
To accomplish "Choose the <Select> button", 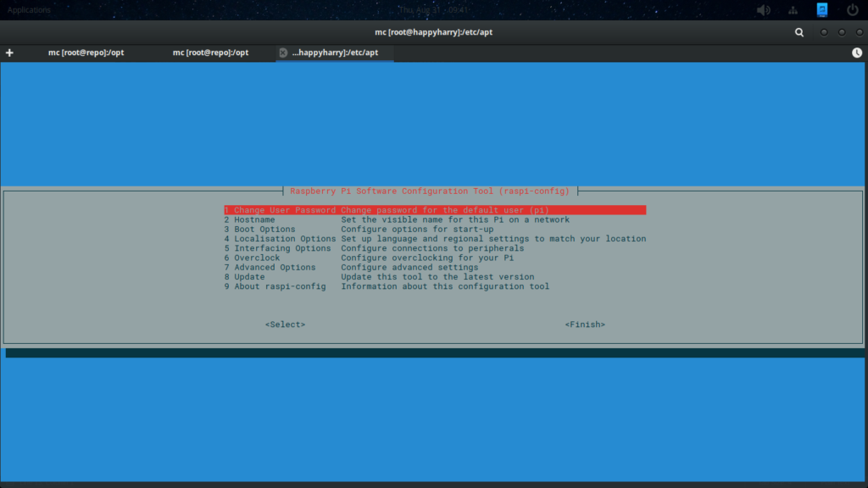I will (x=285, y=324).
